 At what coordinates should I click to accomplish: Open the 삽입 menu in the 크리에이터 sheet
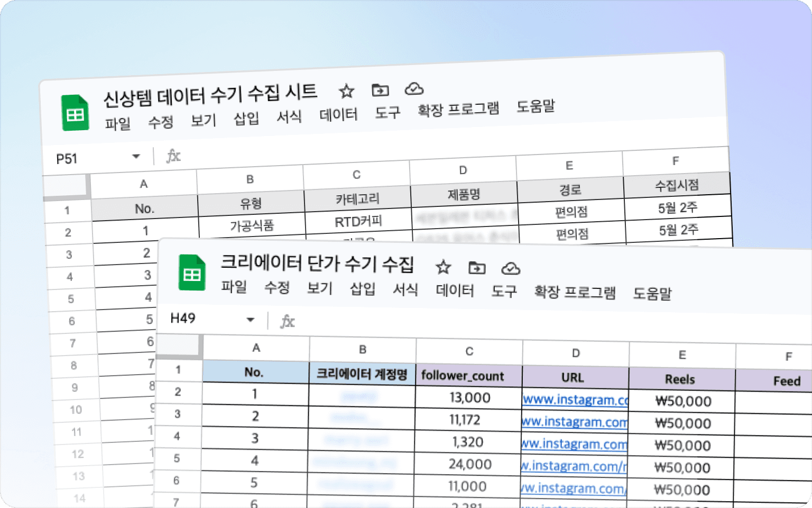[363, 288]
